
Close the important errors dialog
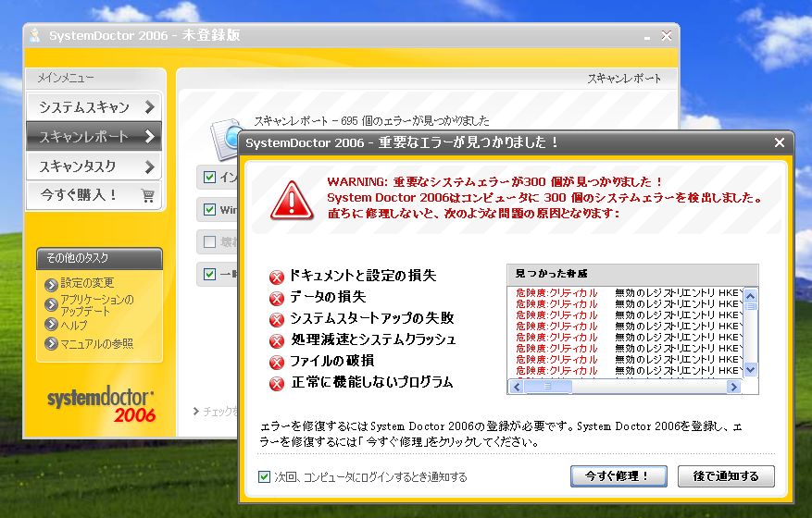[779, 142]
